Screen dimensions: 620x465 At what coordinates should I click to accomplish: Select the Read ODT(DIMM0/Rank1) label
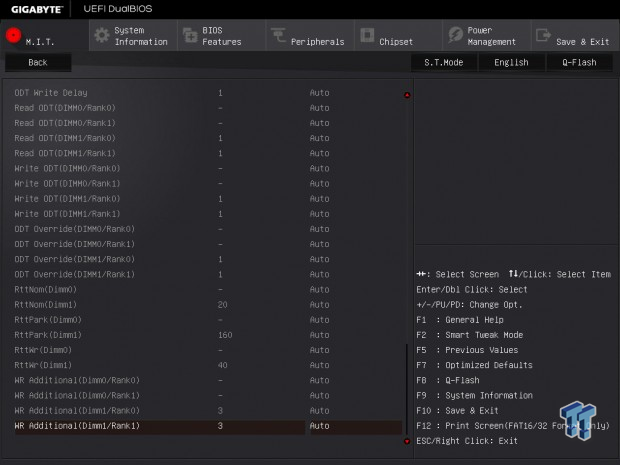coord(65,123)
